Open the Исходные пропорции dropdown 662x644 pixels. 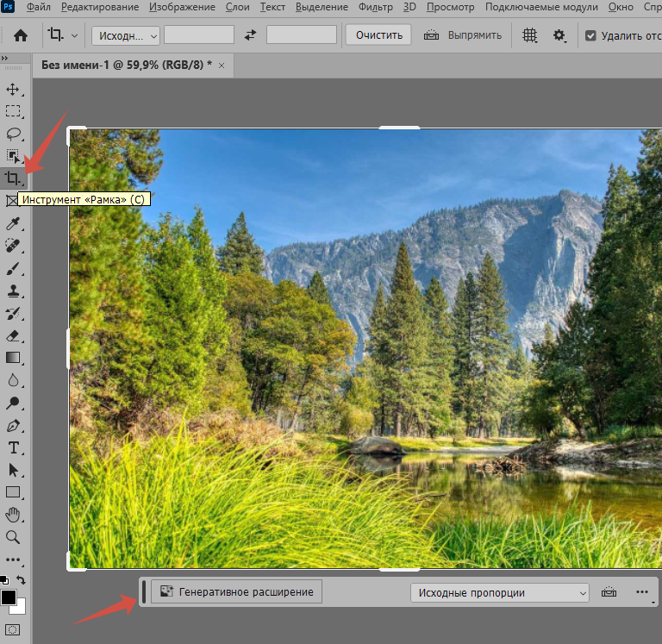click(499, 593)
